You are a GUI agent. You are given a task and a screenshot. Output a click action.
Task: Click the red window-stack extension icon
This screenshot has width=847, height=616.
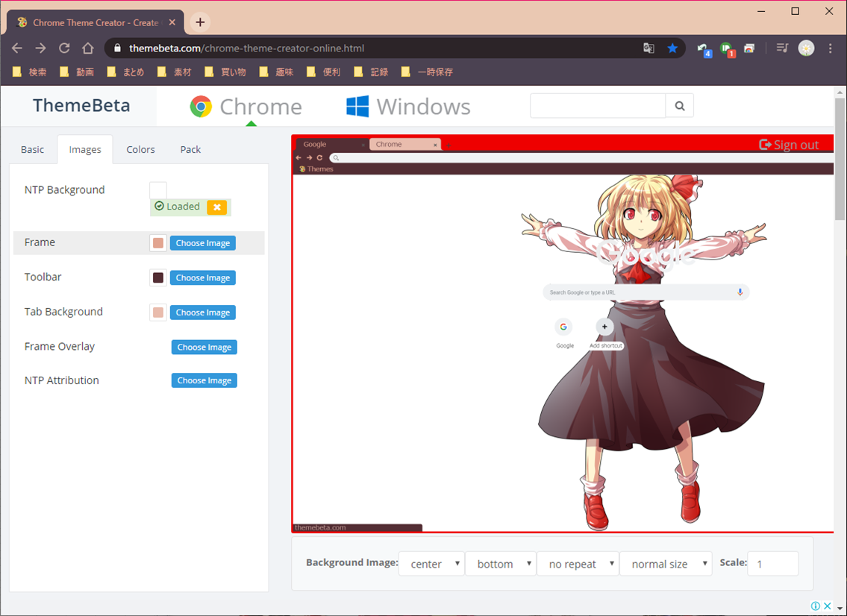pyautogui.click(x=749, y=48)
